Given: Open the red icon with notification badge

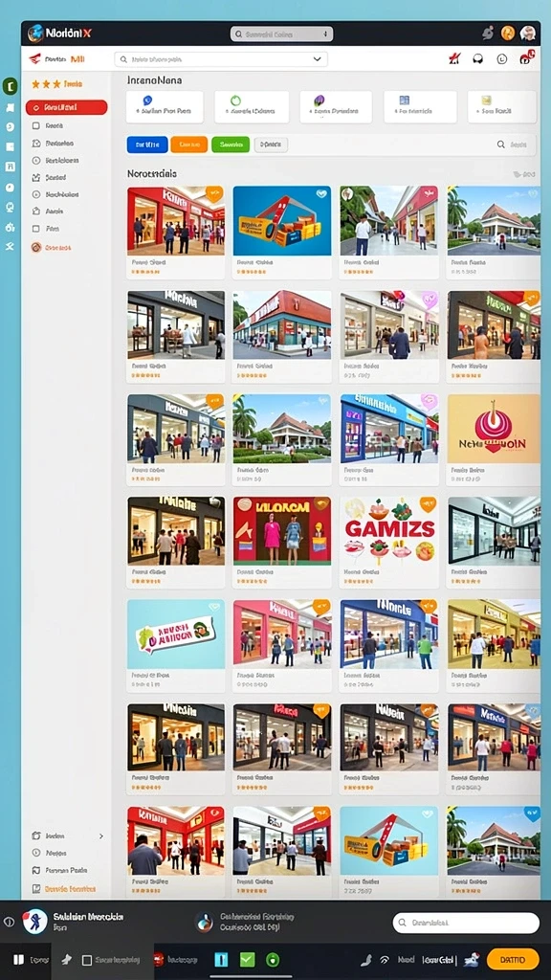Looking at the screenshot, I should click(x=526, y=58).
